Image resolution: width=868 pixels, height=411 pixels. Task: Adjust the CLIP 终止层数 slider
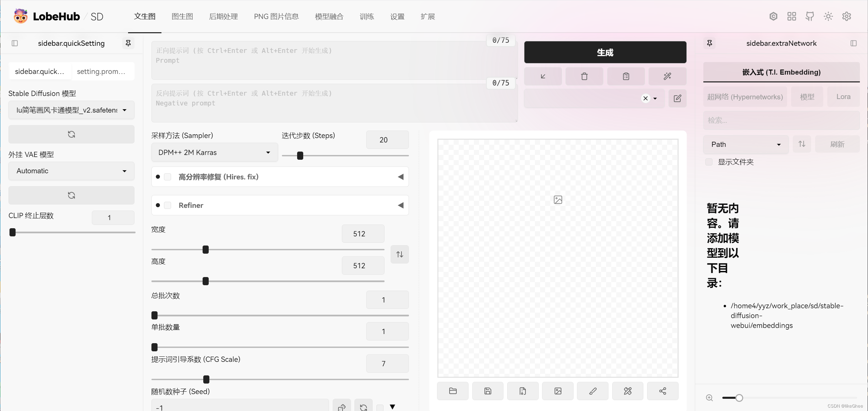point(72,232)
